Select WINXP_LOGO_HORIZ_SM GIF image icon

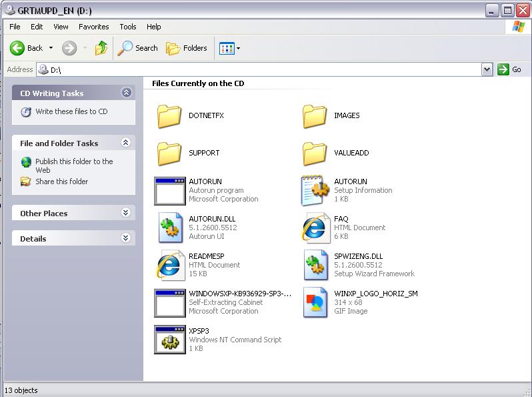tap(315, 302)
